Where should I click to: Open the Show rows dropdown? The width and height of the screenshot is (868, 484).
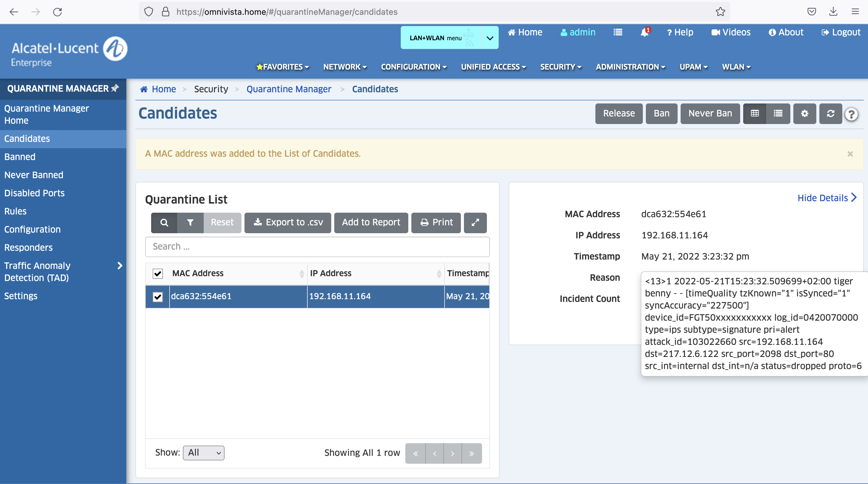coord(203,452)
